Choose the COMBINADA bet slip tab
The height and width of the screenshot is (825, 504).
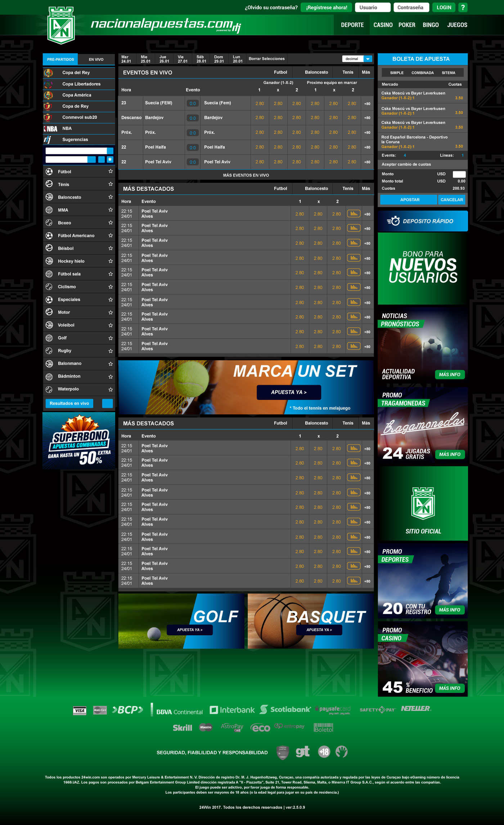423,73
